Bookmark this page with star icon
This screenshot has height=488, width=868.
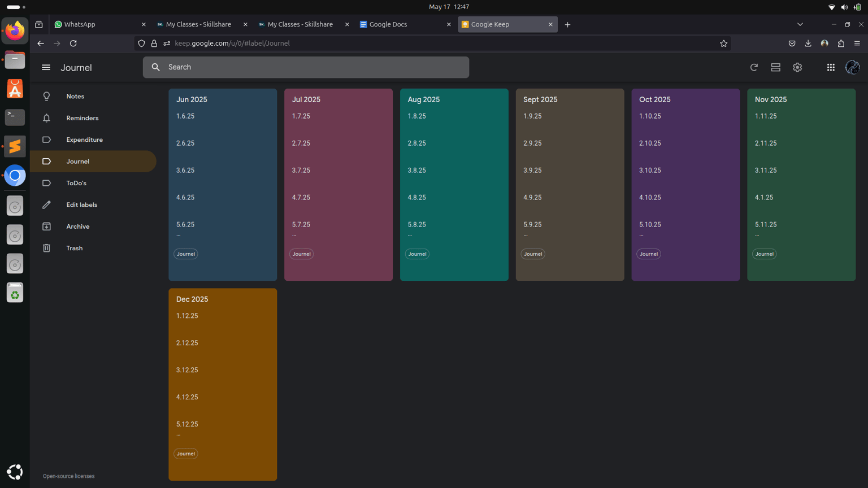coord(723,43)
